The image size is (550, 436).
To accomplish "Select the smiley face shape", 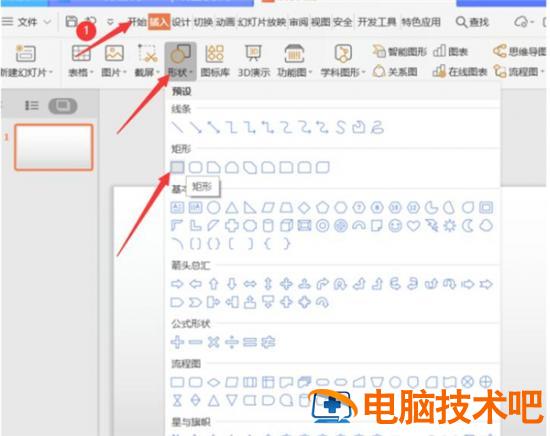I will click(395, 226).
